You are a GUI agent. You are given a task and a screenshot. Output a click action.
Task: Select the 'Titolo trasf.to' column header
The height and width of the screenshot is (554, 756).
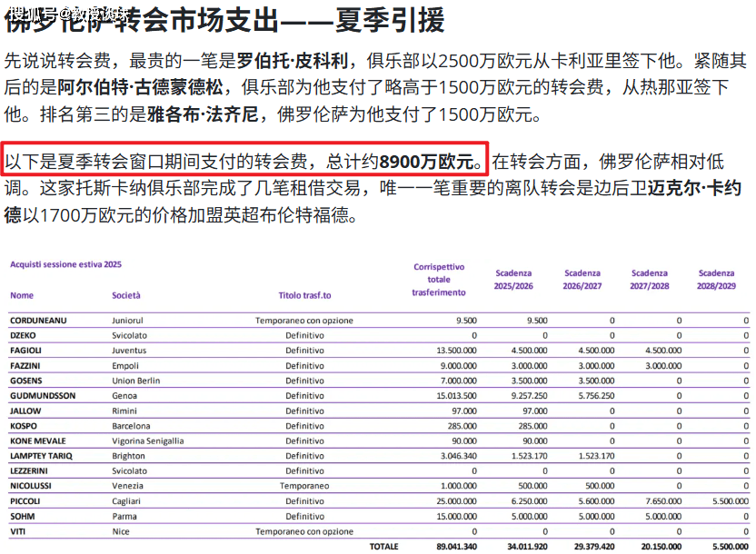click(x=304, y=295)
